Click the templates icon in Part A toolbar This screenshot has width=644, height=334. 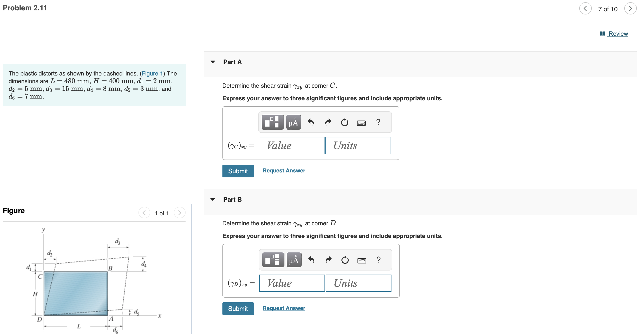click(272, 122)
